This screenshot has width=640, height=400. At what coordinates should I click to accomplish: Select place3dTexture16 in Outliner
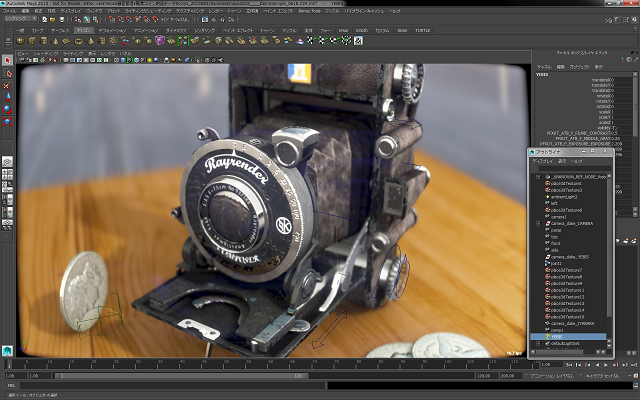coord(567,317)
